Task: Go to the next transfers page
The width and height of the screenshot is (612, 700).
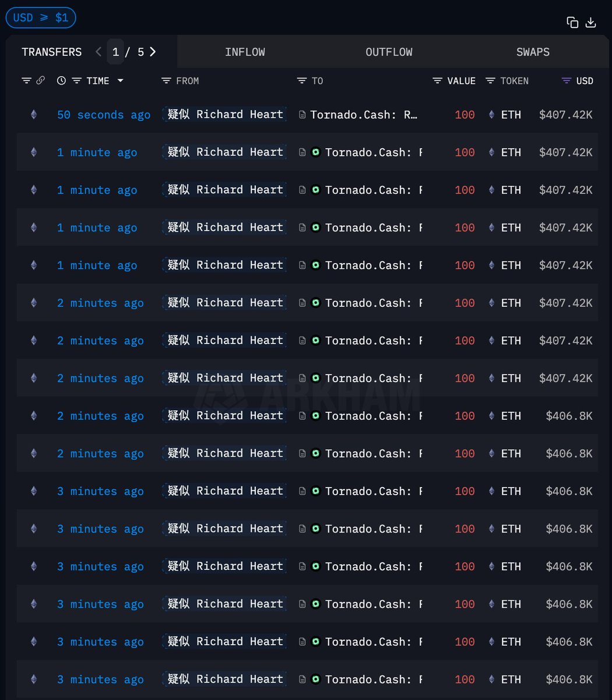Action: [x=153, y=52]
